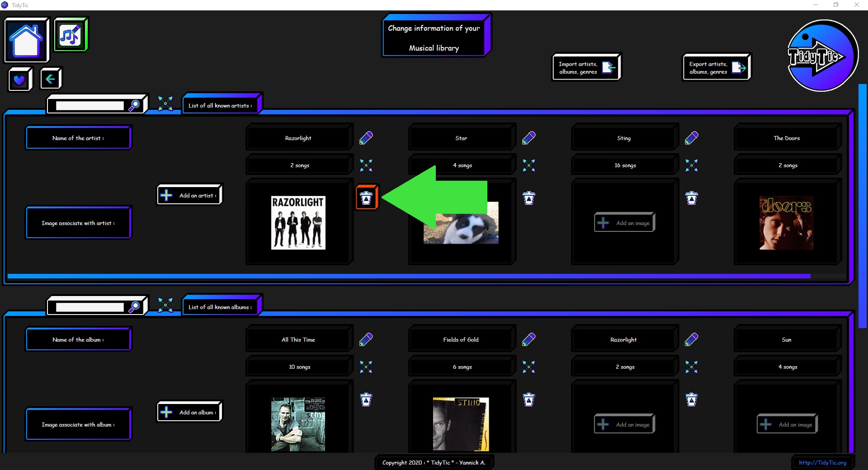Click the Copyright 2020 TidyTic footer
The height and width of the screenshot is (470, 868).
434,462
